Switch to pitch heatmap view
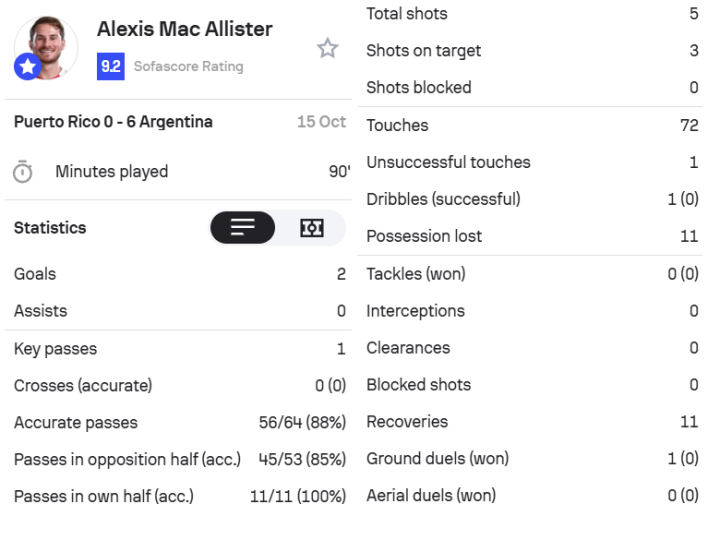The image size is (720, 540). tap(311, 228)
